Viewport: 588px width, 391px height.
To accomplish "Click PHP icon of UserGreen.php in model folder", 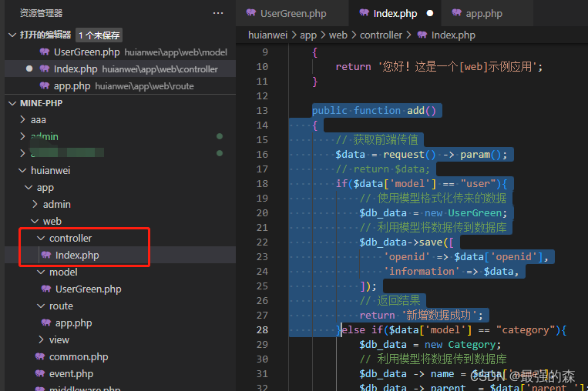I will [46, 289].
